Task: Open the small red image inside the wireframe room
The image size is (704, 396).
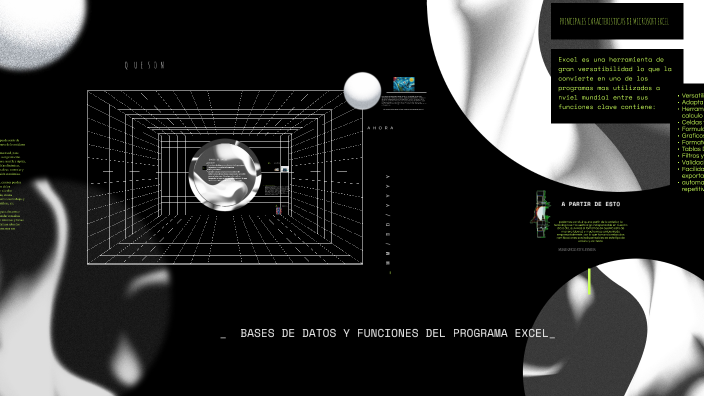Action: point(278,210)
